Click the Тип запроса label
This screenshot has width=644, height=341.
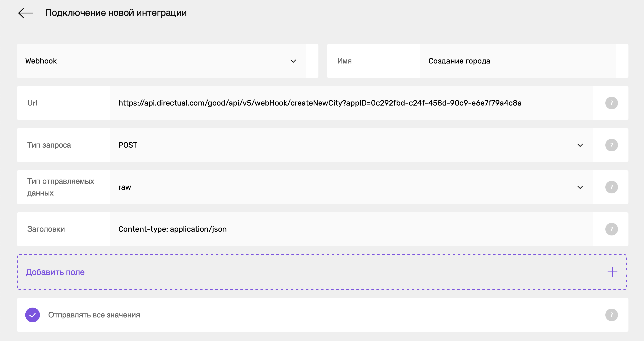(49, 145)
